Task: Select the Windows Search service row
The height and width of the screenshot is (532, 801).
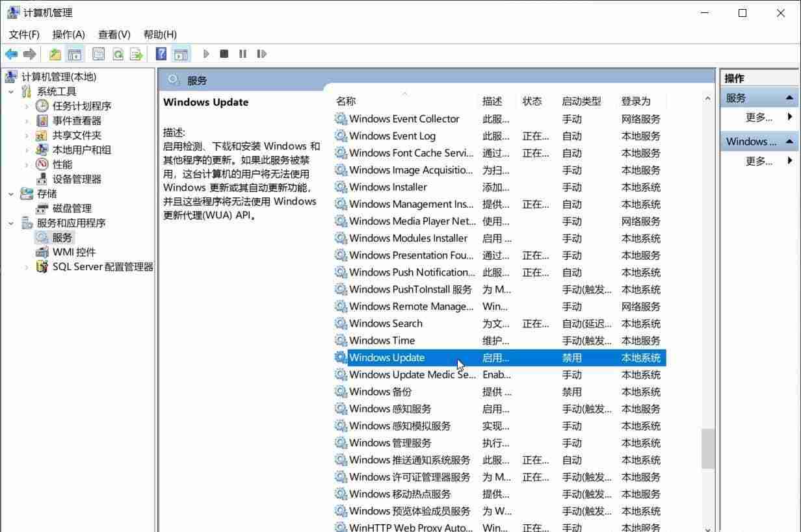Action: 386,323
